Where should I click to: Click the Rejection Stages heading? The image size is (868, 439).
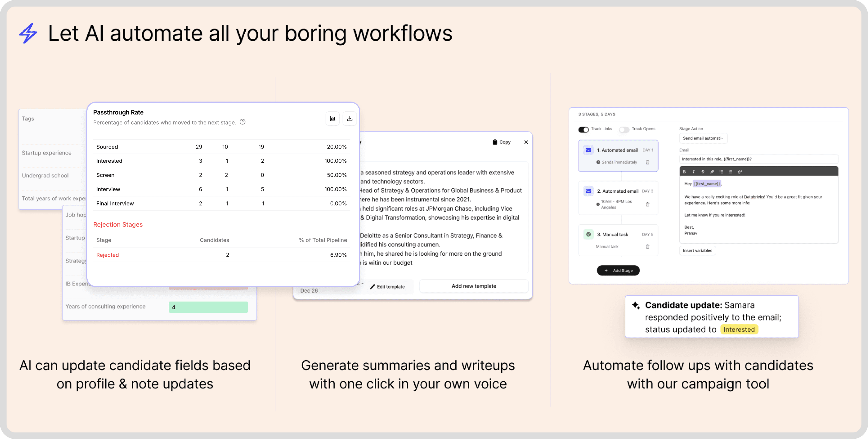coord(118,224)
